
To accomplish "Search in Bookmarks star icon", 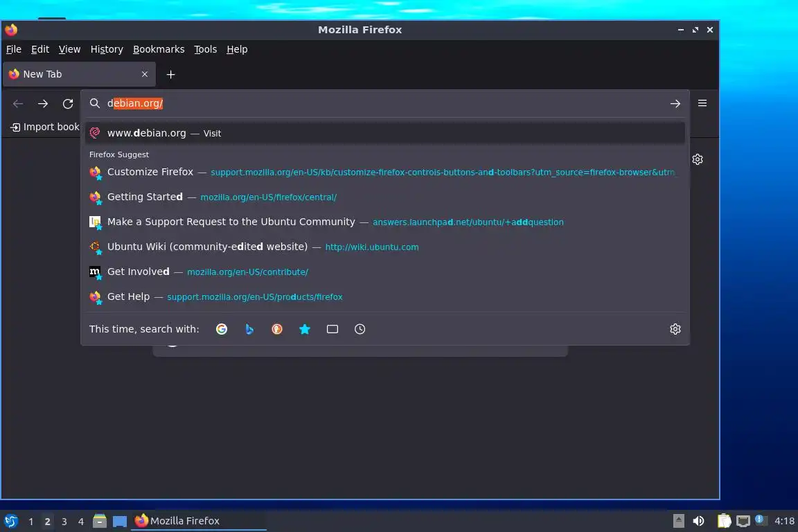I will click(x=304, y=329).
